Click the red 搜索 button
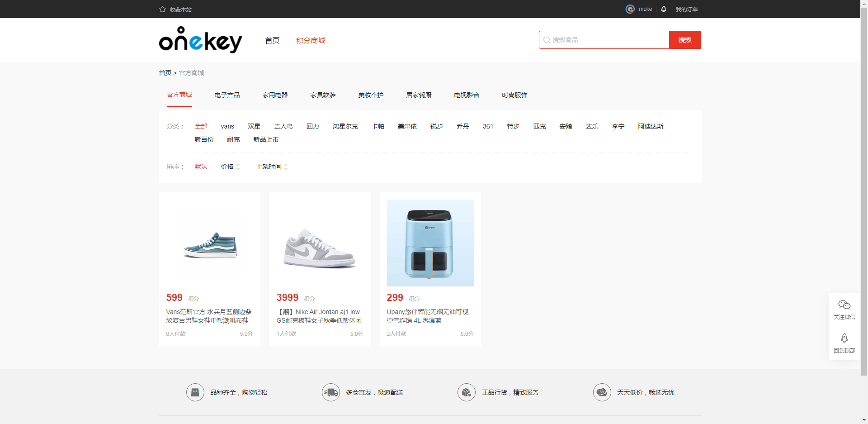The width and height of the screenshot is (868, 424). click(x=685, y=40)
